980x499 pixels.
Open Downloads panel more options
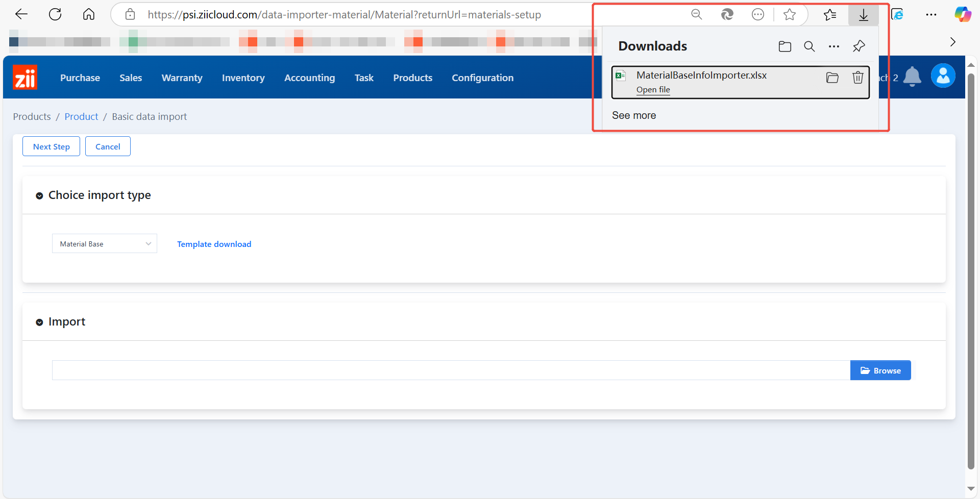click(834, 46)
